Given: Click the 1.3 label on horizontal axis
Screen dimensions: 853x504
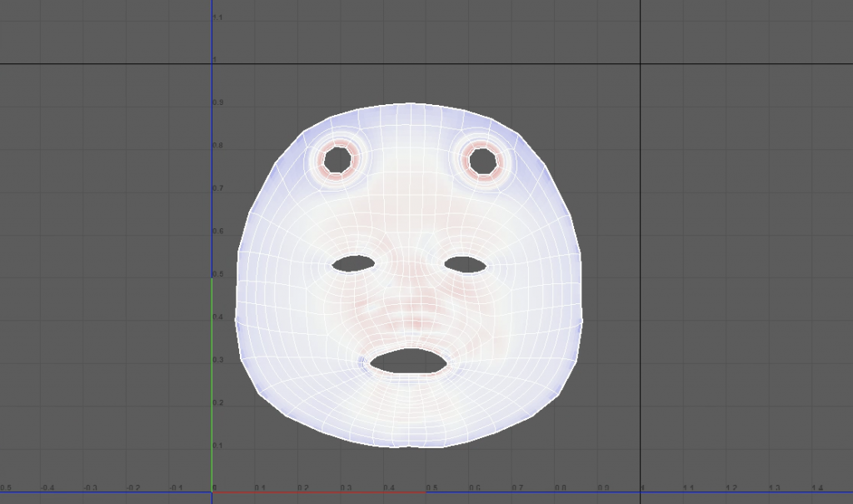Looking at the screenshot, I should click(775, 487).
